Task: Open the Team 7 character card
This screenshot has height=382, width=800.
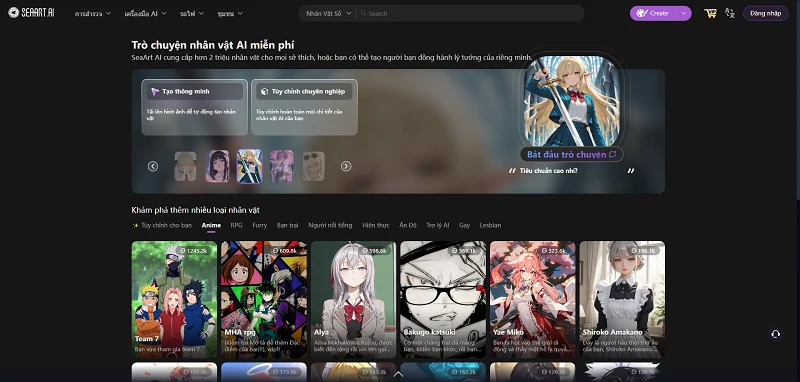Action: pyautogui.click(x=174, y=299)
